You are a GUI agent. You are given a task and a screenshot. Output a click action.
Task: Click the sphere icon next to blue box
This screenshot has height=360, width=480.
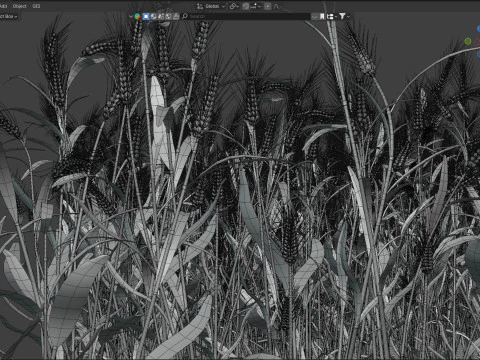[154, 16]
